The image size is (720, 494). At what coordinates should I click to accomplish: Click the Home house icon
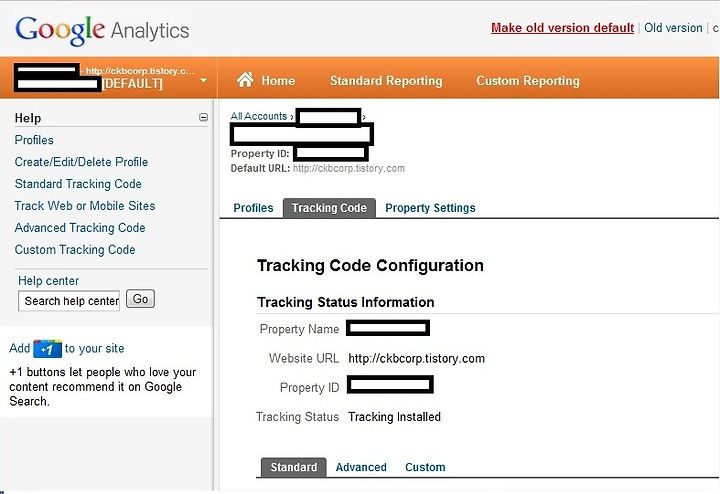pyautogui.click(x=244, y=80)
